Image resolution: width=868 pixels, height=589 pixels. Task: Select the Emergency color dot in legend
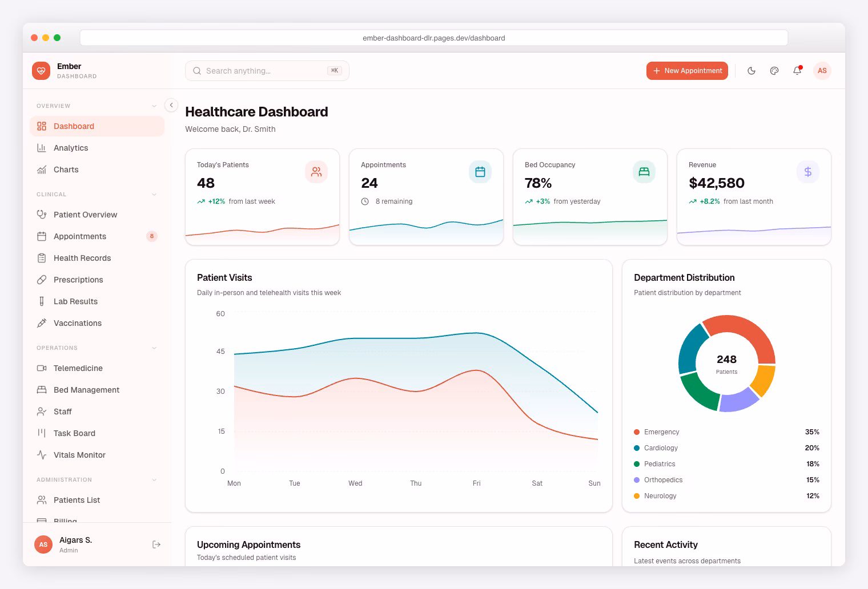[636, 432]
